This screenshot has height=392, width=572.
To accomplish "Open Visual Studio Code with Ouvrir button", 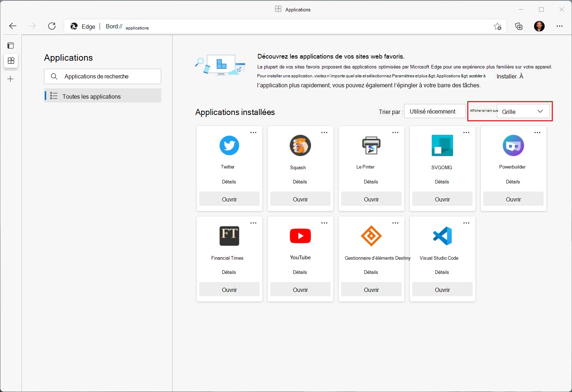I will (442, 289).
